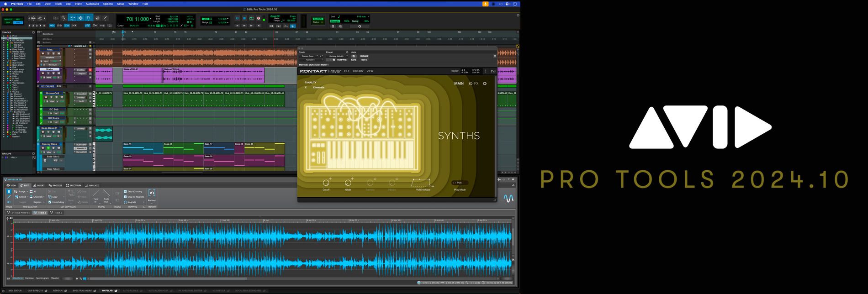Open the factory default preset dropdown
Image resolution: width=868 pixels, height=294 pixels.
(337, 56)
